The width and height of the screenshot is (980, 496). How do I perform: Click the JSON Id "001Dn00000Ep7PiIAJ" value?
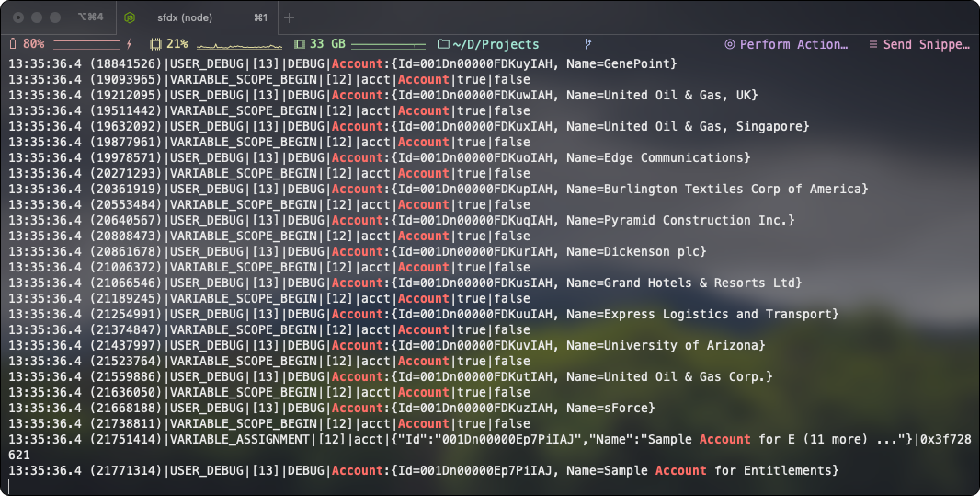[507, 439]
